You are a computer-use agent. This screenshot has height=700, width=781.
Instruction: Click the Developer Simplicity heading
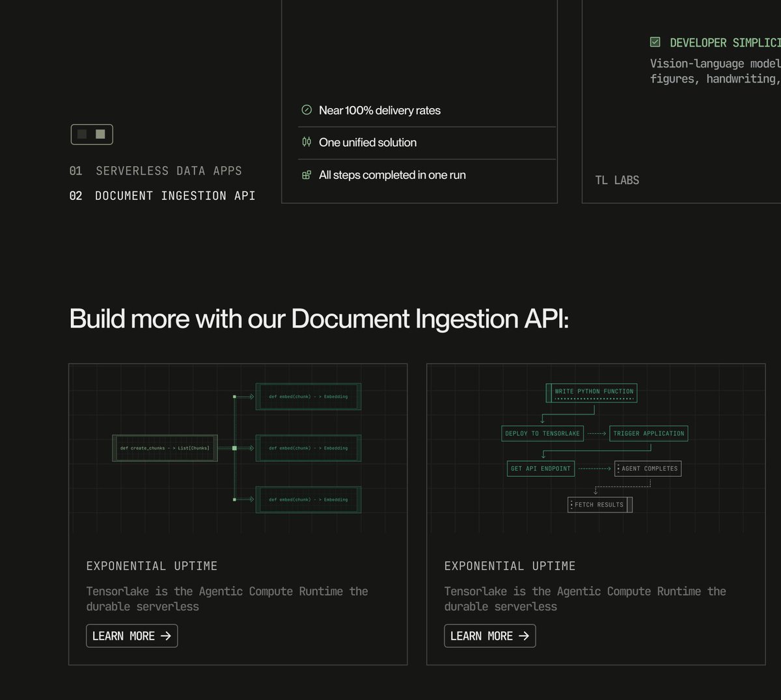(x=725, y=42)
